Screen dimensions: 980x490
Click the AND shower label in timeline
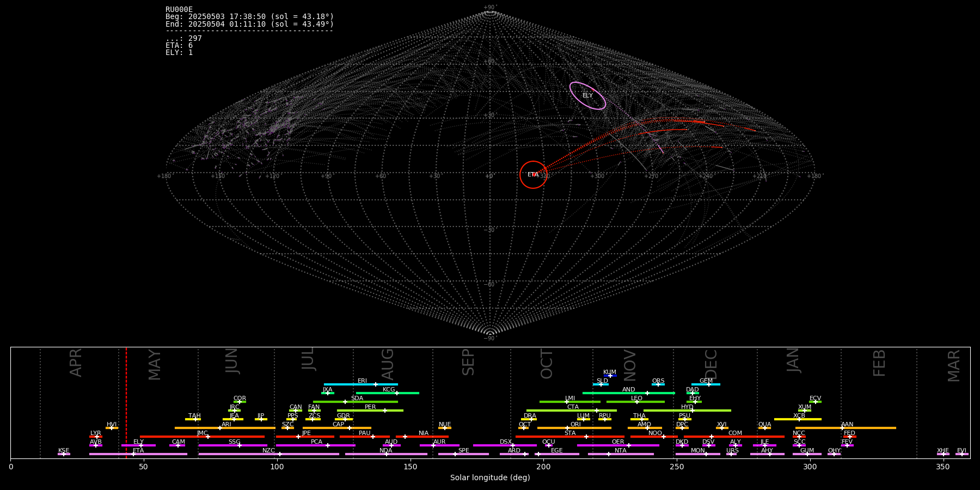tap(628, 389)
